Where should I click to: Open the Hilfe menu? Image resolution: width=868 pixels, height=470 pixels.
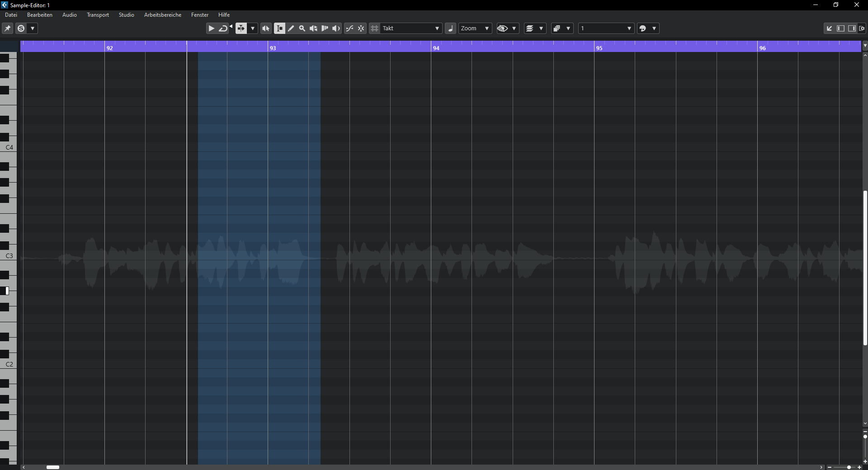tap(224, 15)
